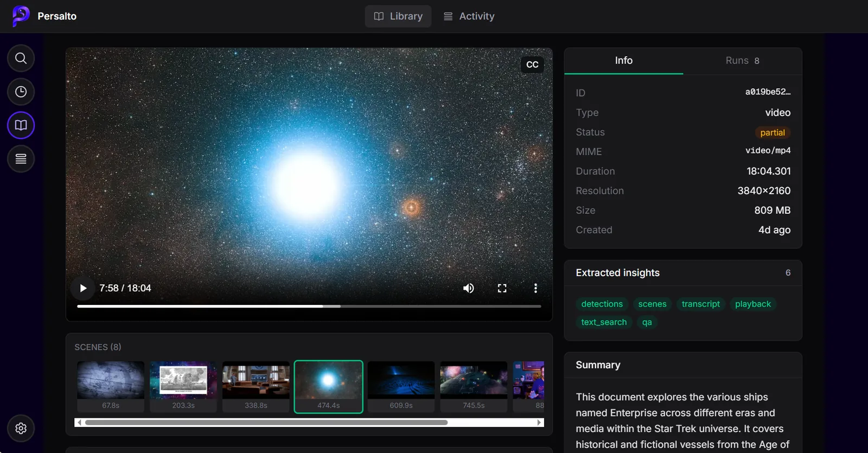
Task: Click the playback insight tag
Action: 753,304
